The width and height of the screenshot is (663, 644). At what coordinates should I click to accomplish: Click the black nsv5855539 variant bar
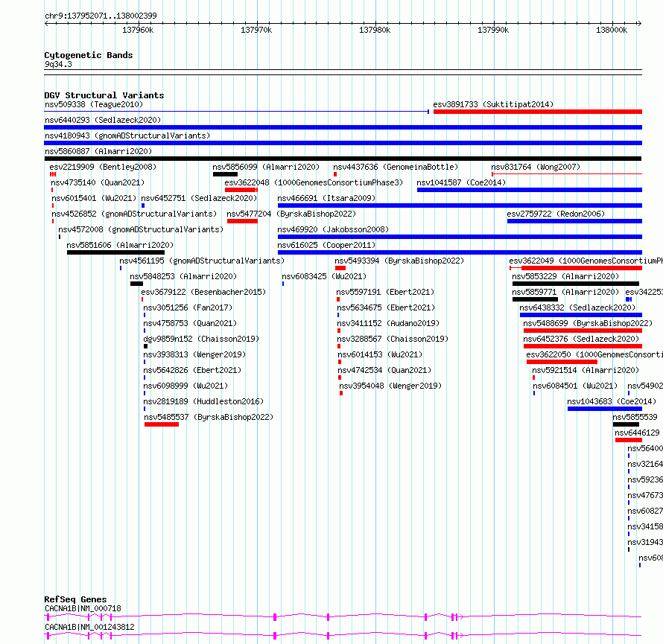point(626,424)
